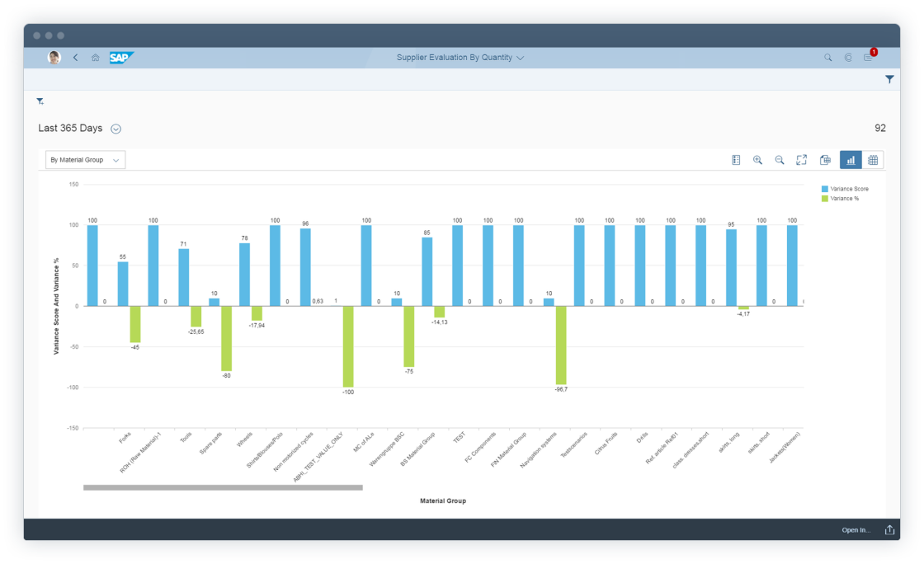Select the blue bar labeled 95
The image size is (924, 564).
[731, 267]
